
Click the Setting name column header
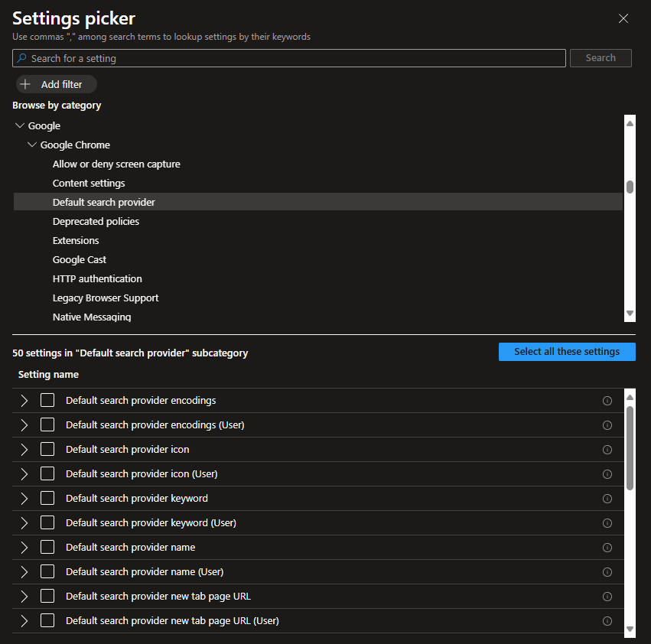48,375
